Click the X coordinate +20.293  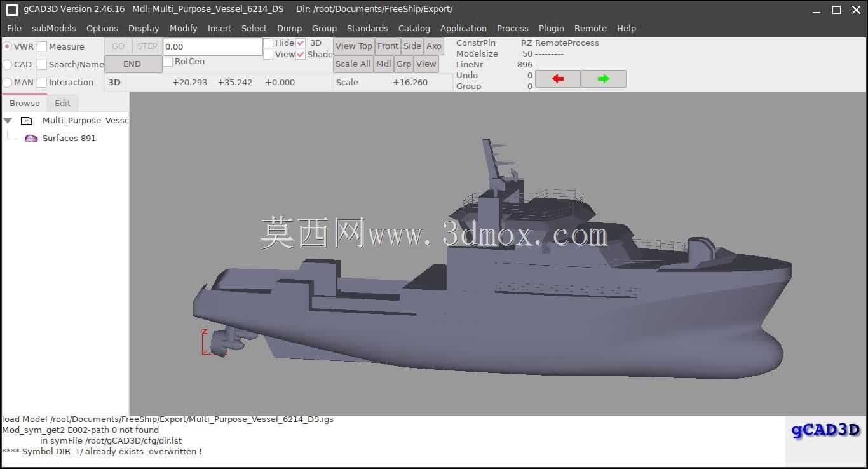click(x=190, y=83)
